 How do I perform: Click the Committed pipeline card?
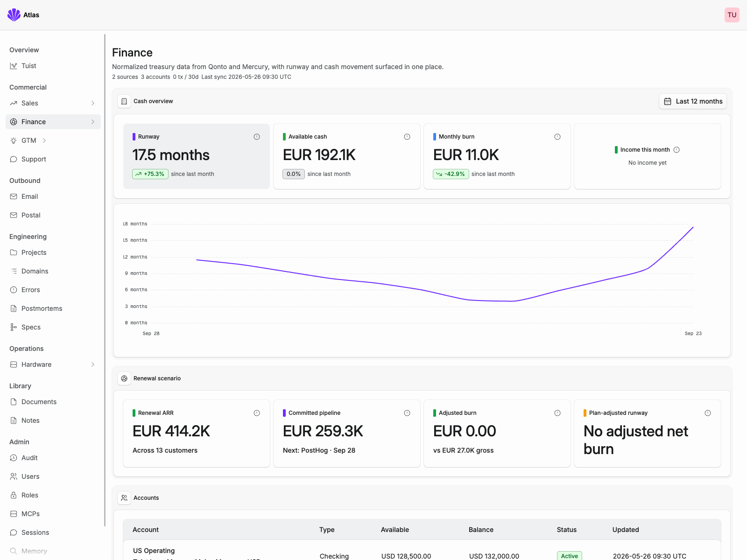pyautogui.click(x=347, y=434)
